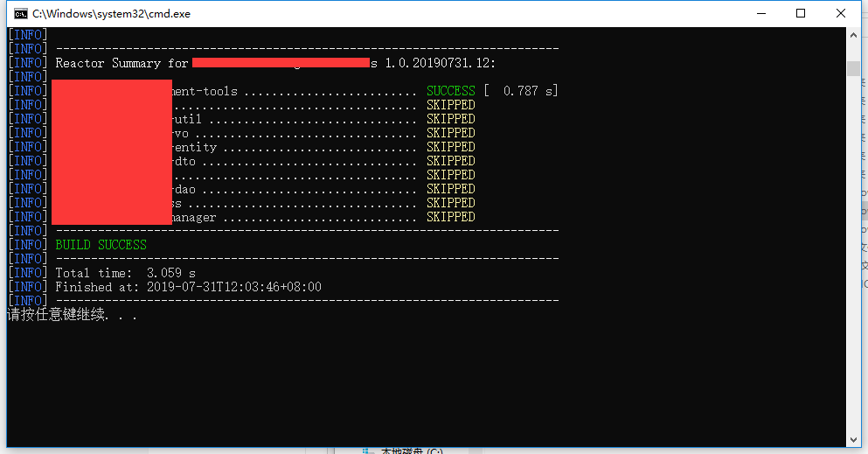The image size is (868, 454).
Task: Click the green BUILD SUCCESS text
Action: pyautogui.click(x=101, y=245)
